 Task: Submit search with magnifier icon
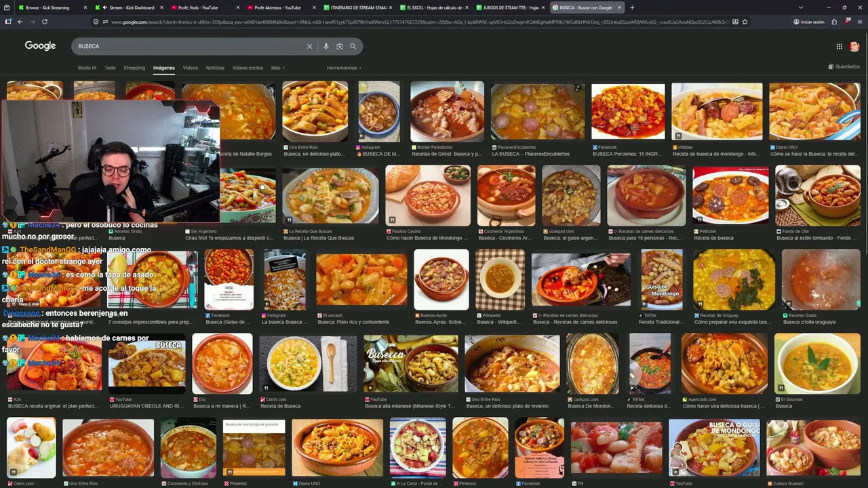(353, 46)
